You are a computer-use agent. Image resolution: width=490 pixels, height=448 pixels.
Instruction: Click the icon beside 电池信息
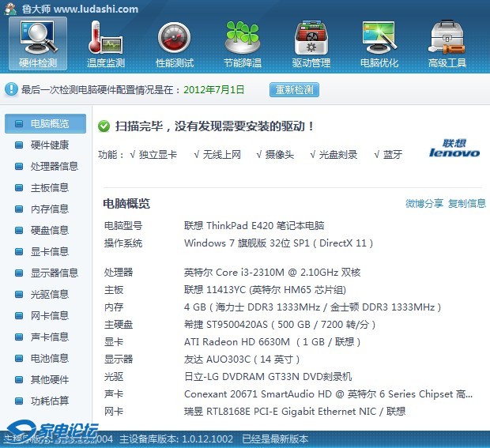pos(19,358)
